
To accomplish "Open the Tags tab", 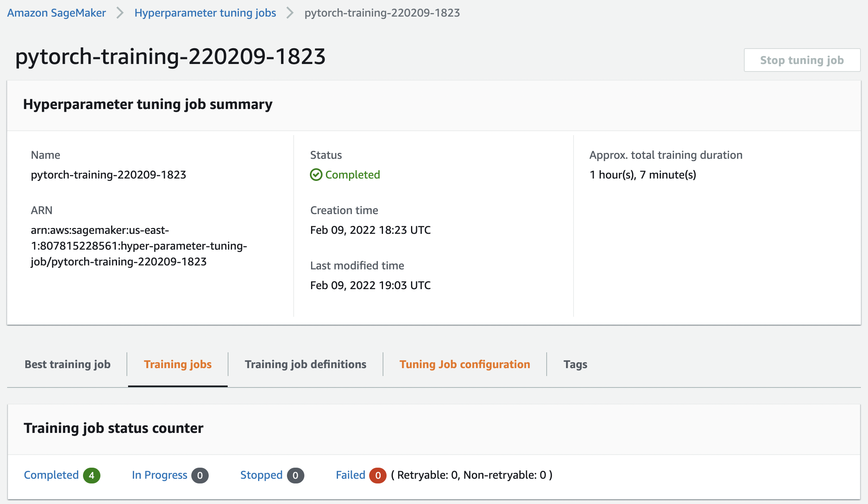I will [x=576, y=364].
